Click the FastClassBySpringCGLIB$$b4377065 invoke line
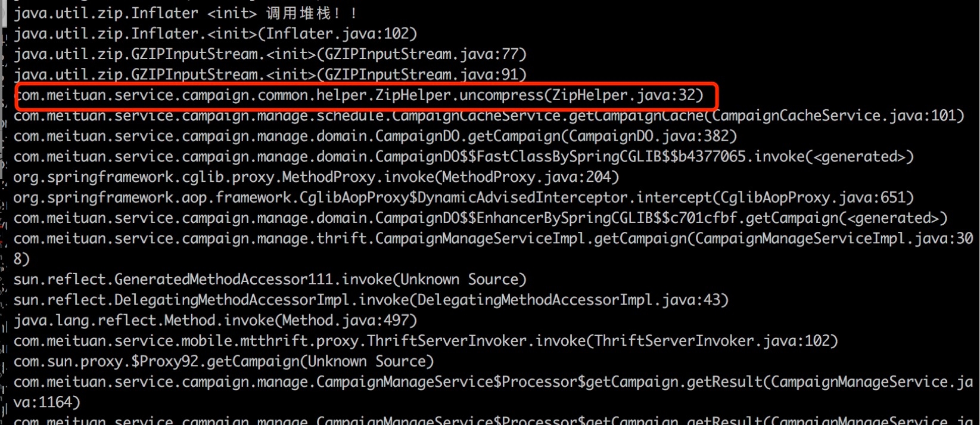This screenshot has width=980, height=425. pyautogui.click(x=463, y=157)
